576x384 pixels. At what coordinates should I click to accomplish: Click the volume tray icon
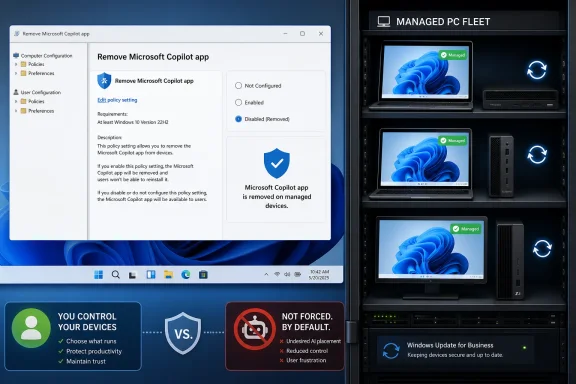tap(287, 274)
